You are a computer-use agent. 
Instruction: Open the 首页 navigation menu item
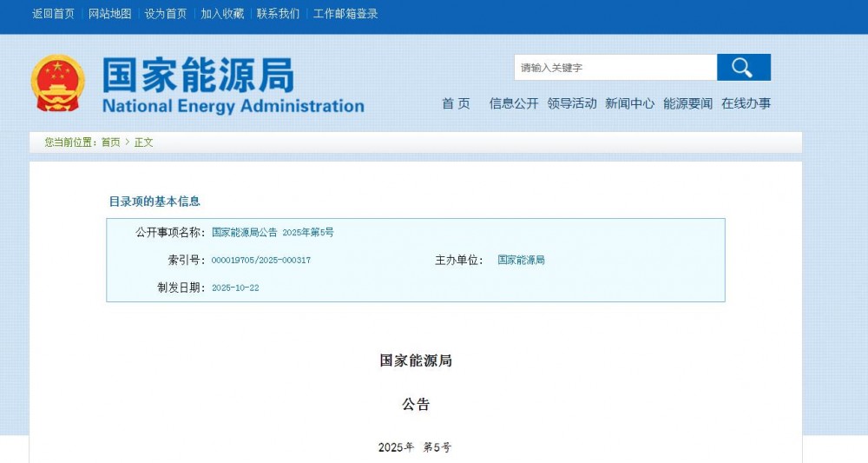(x=456, y=103)
